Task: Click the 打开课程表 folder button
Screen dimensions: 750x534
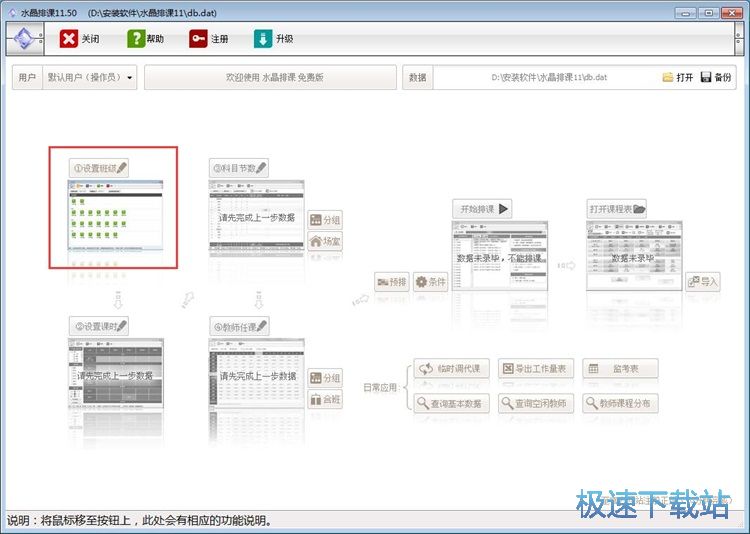Action: [617, 209]
